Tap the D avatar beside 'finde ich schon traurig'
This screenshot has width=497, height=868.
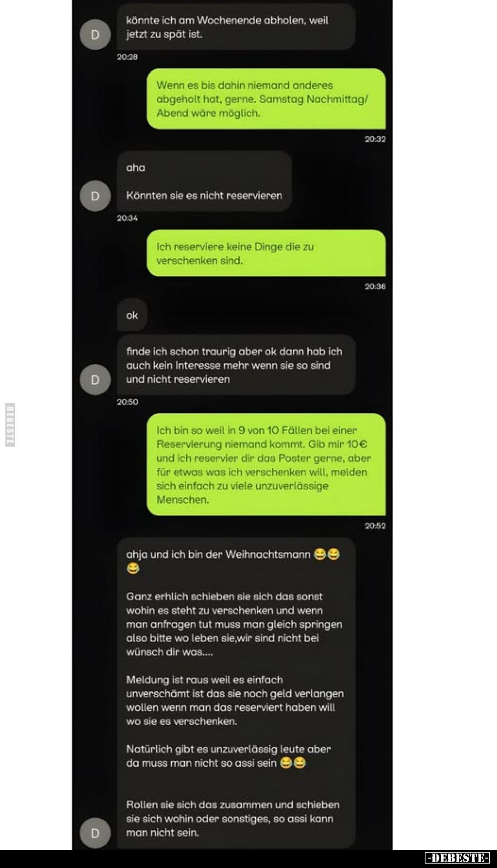pyautogui.click(x=95, y=380)
